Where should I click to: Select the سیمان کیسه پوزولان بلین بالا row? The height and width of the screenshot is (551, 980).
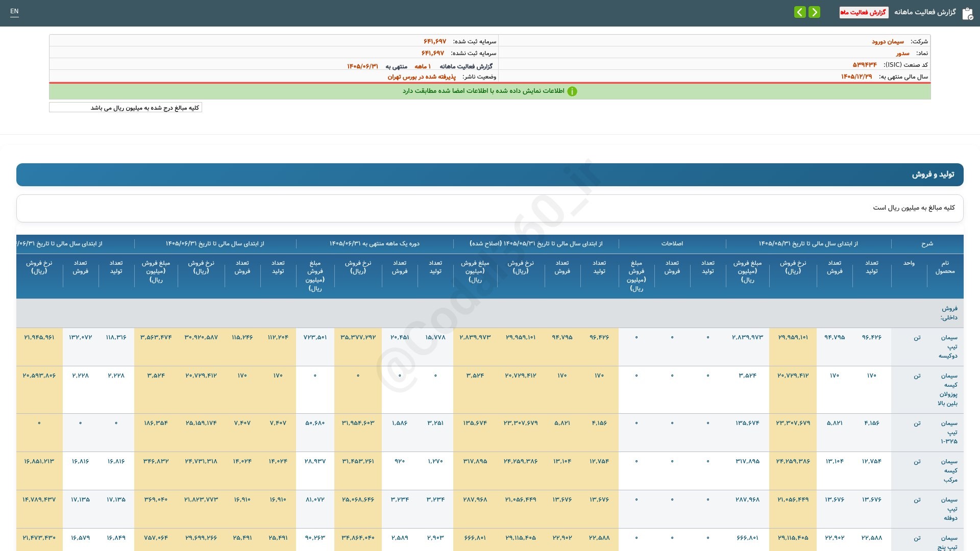coord(490,390)
